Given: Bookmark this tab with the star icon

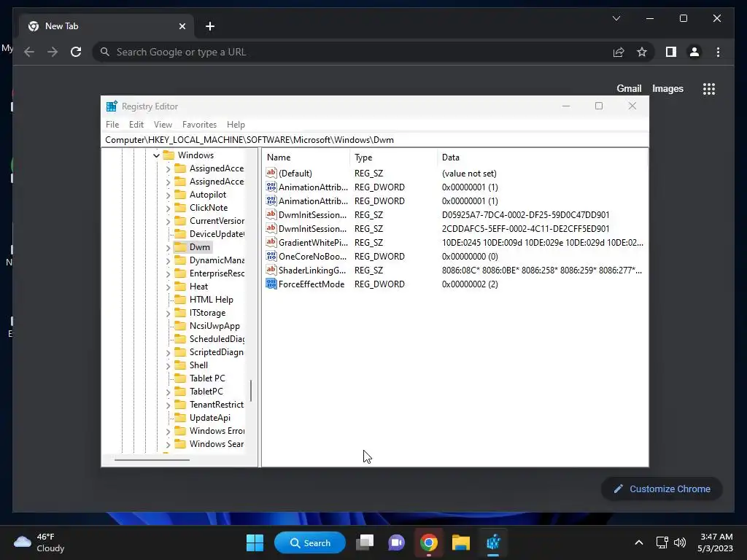Looking at the screenshot, I should click(642, 52).
